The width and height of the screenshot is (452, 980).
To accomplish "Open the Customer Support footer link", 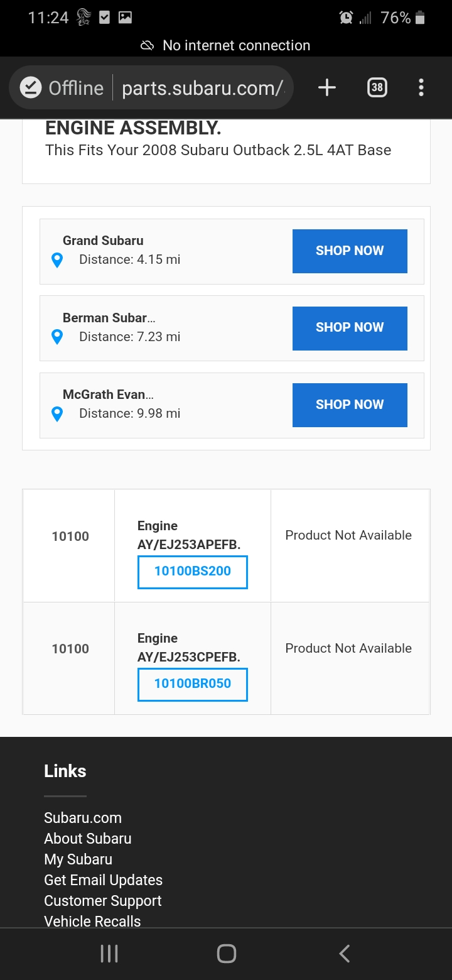I will [103, 901].
